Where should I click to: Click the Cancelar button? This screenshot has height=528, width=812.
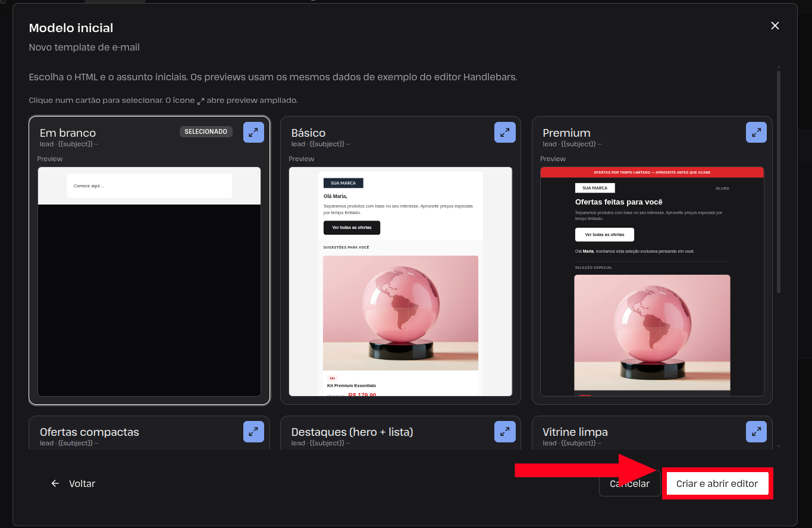tap(629, 483)
